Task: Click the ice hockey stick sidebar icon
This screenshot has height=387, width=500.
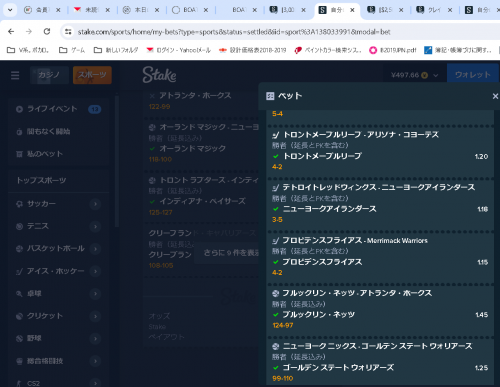Action: coord(19,271)
